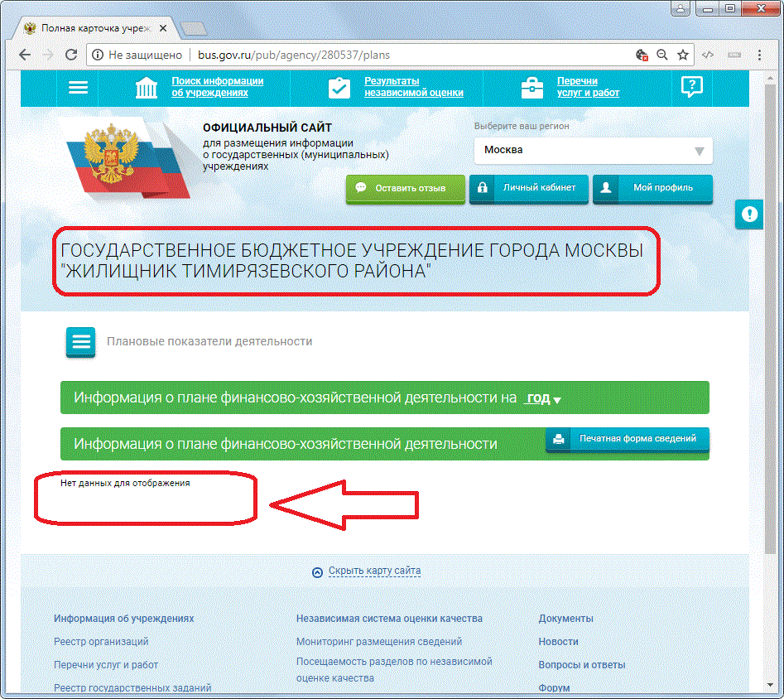Open Поиск информации об учреждениях
Image resolution: width=784 pixels, height=699 pixels.
click(x=218, y=87)
